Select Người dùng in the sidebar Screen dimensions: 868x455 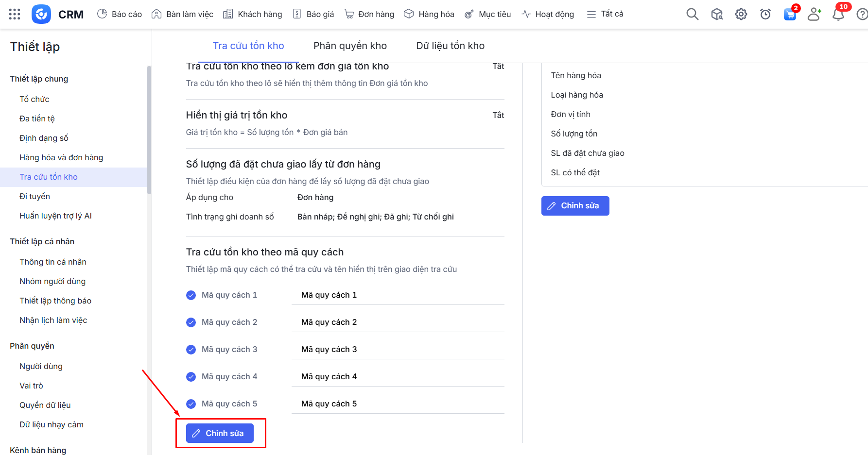click(x=41, y=366)
